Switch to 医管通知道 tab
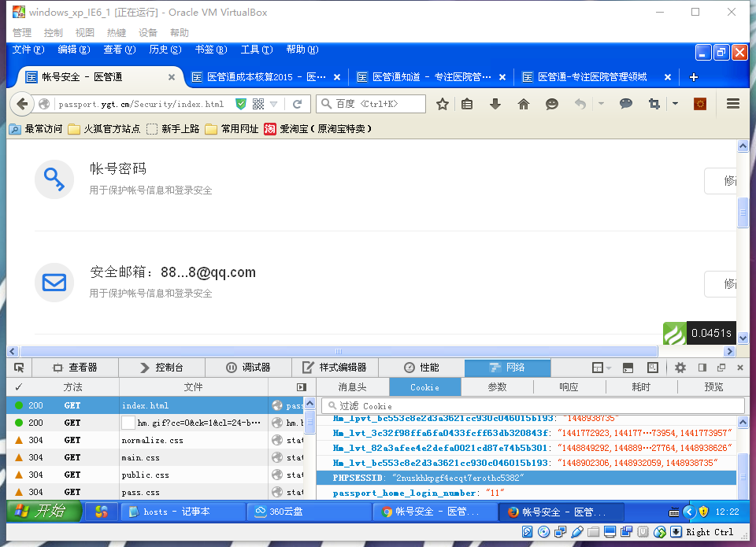The width and height of the screenshot is (756, 547). point(431,77)
